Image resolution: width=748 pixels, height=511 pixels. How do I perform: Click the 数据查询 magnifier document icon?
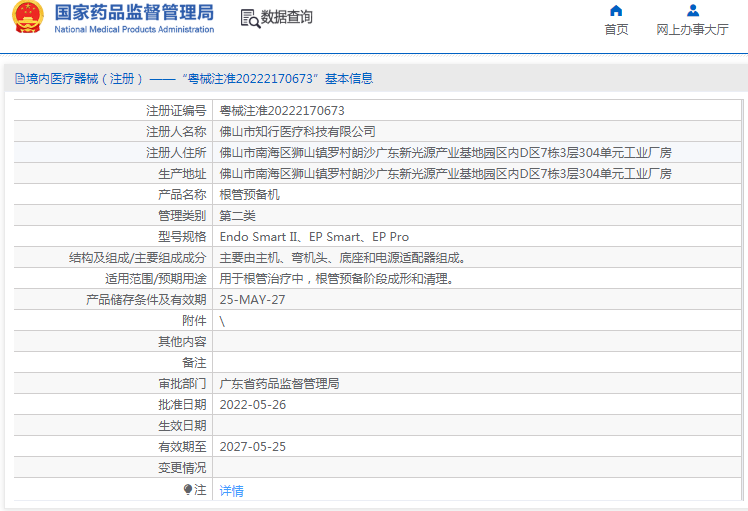pos(249,18)
